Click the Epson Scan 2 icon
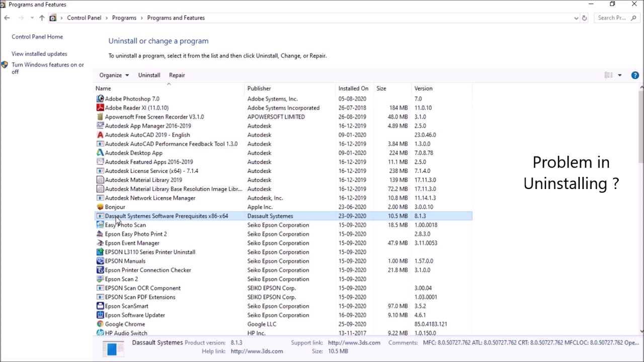 [x=100, y=280]
